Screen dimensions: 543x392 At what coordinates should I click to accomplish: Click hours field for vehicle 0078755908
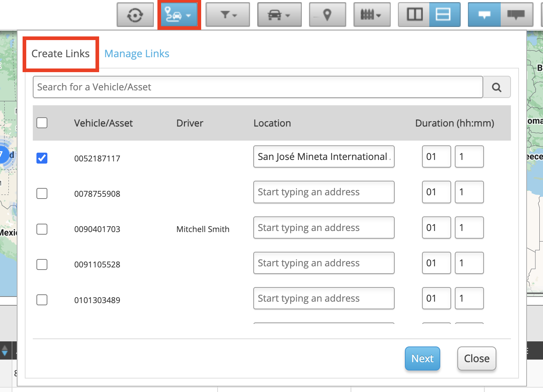[x=437, y=192]
